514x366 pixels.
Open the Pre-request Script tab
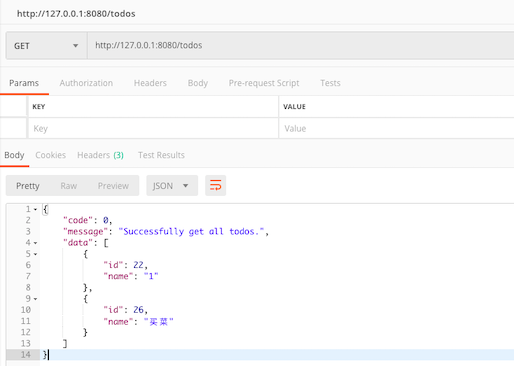pyautogui.click(x=264, y=83)
